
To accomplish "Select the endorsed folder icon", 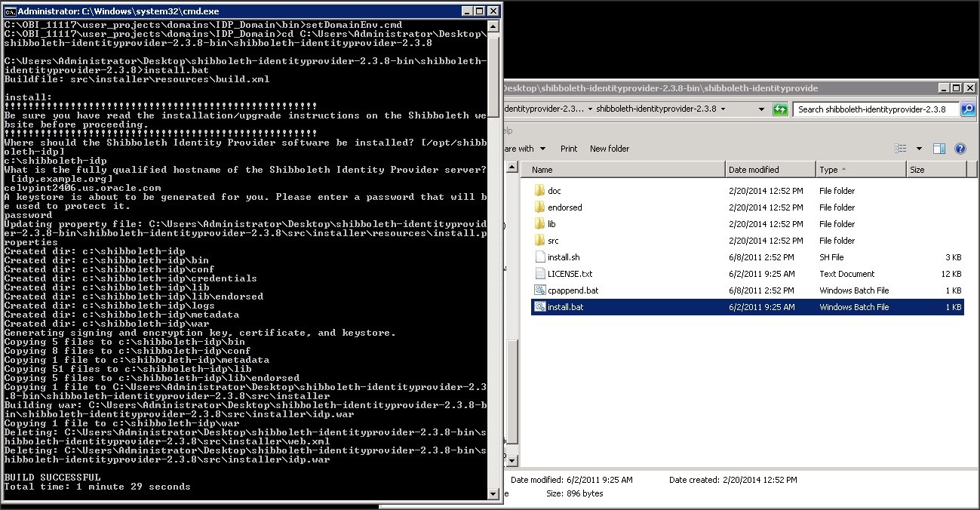I will click(x=539, y=207).
